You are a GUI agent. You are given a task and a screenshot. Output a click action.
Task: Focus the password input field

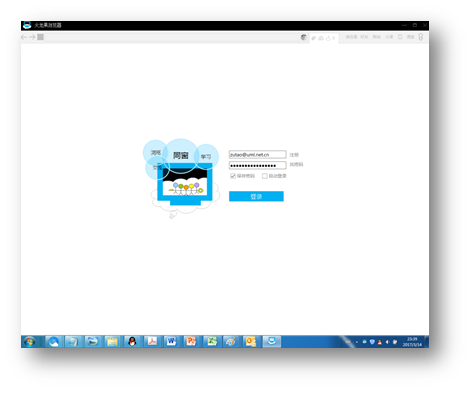tap(257, 166)
